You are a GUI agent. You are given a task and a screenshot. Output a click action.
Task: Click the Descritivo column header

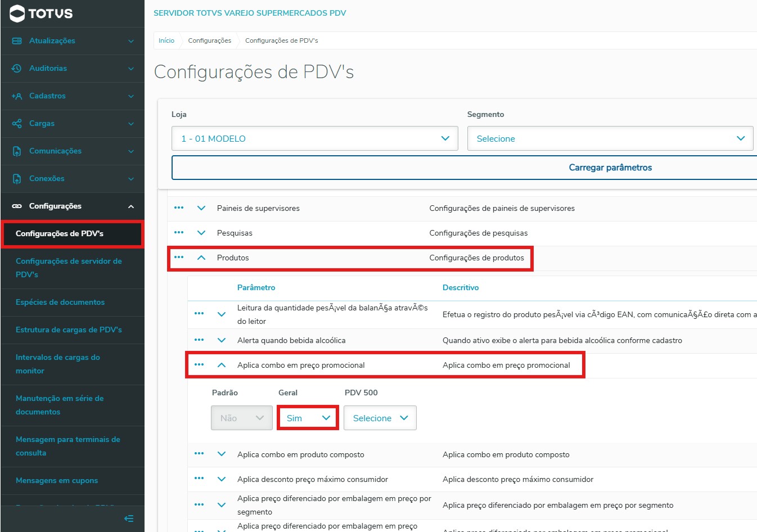(x=461, y=287)
